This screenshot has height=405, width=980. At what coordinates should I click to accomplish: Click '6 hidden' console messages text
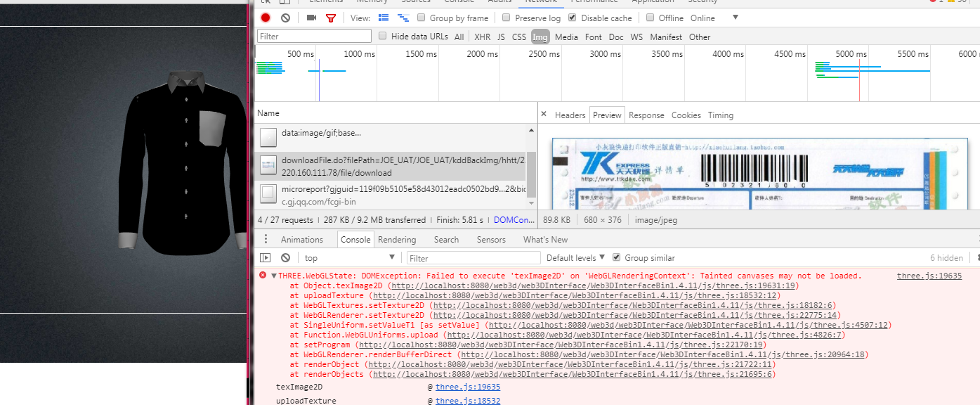point(946,258)
